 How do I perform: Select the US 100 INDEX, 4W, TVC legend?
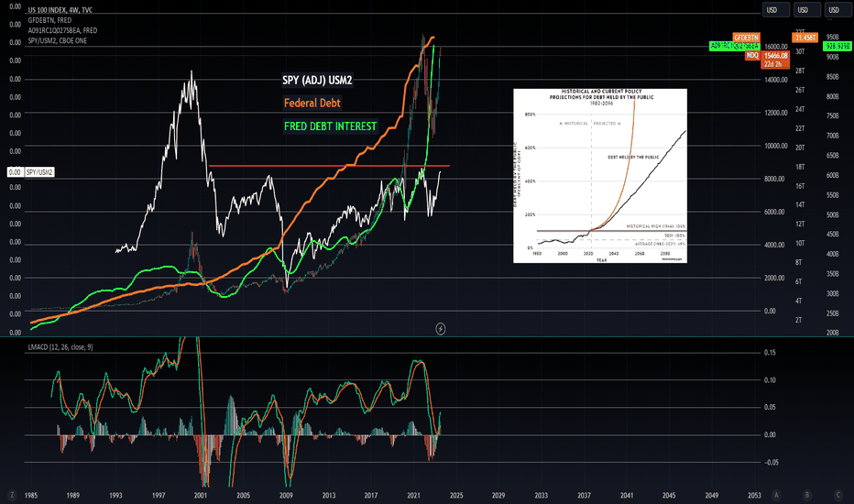tap(60, 10)
